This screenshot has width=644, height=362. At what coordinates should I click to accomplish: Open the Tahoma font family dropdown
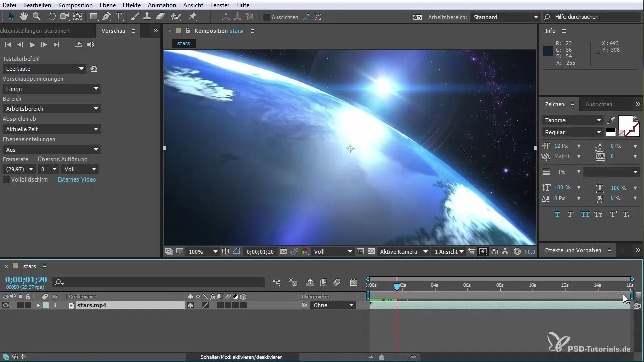[x=573, y=120]
